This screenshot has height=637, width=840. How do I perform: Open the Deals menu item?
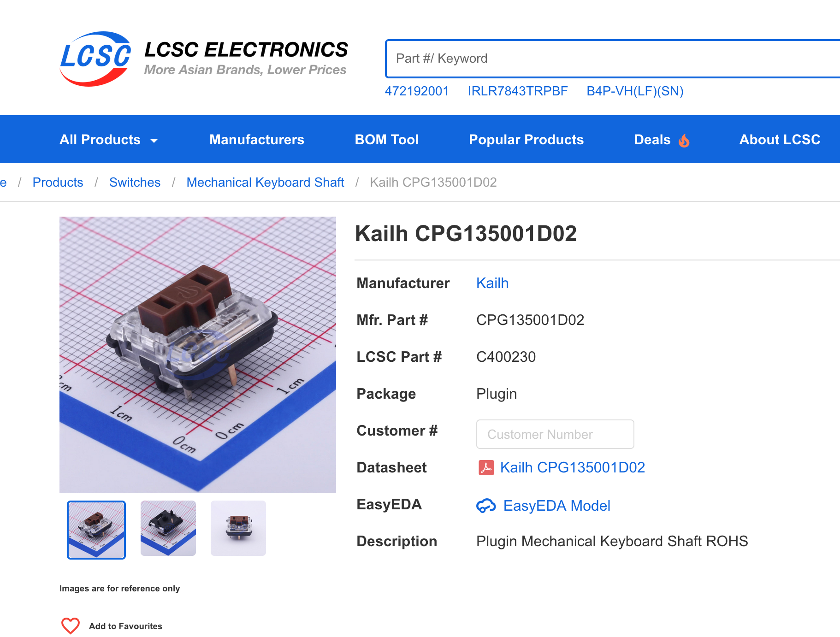pyautogui.click(x=652, y=140)
